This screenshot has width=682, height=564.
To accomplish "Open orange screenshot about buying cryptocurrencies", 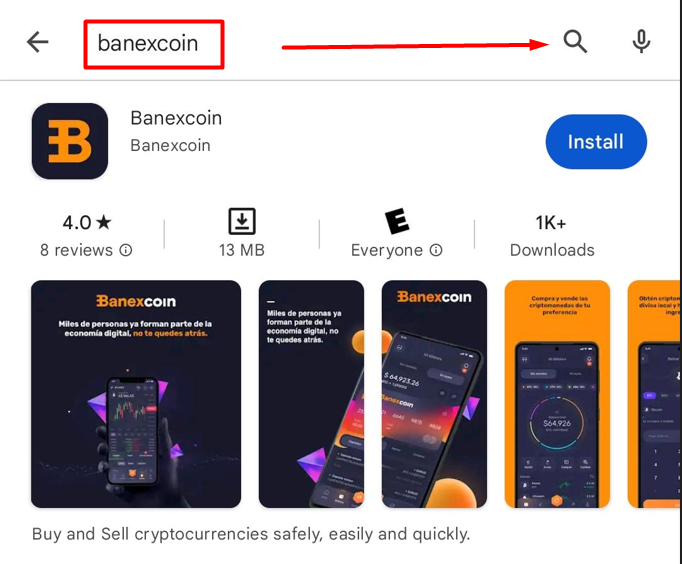I will point(557,394).
